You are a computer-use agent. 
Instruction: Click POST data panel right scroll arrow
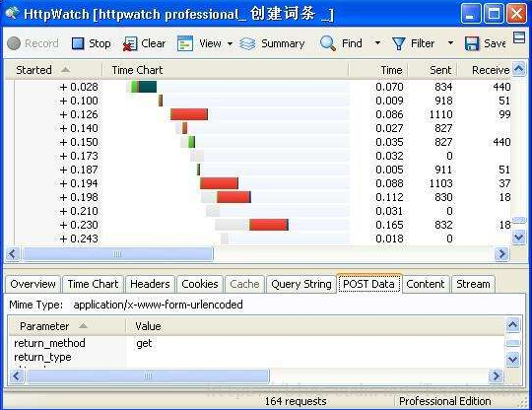[496, 376]
